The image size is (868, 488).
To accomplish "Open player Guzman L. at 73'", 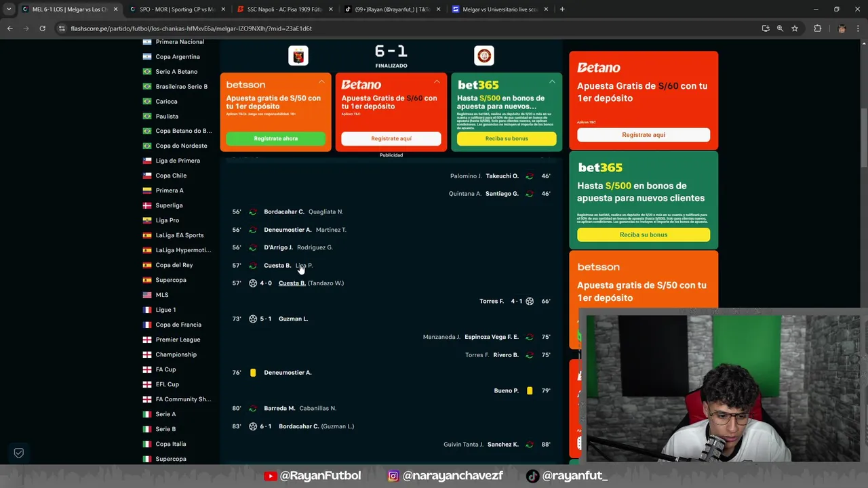I will [x=293, y=319].
